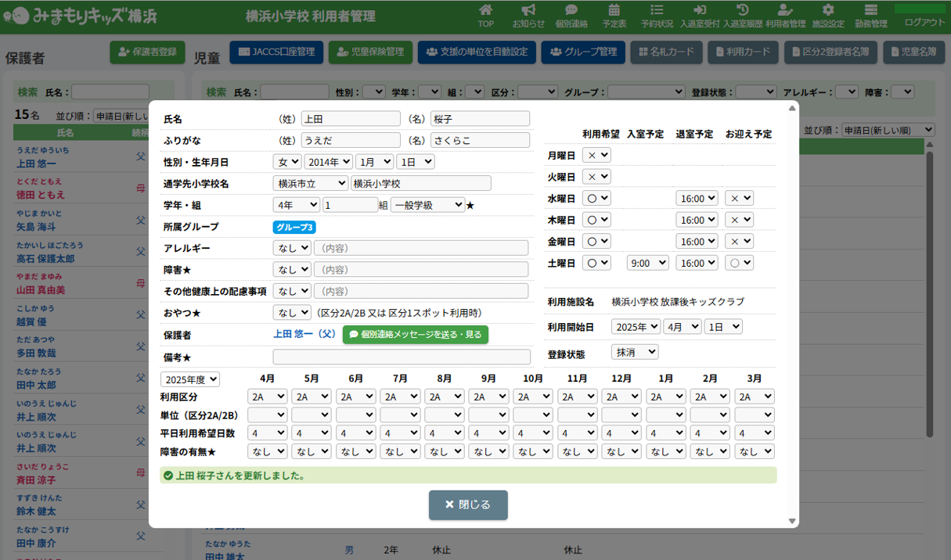Click guardian link 上田 悠一（父）
Image resolution: width=951 pixels, height=560 pixels.
tap(304, 335)
